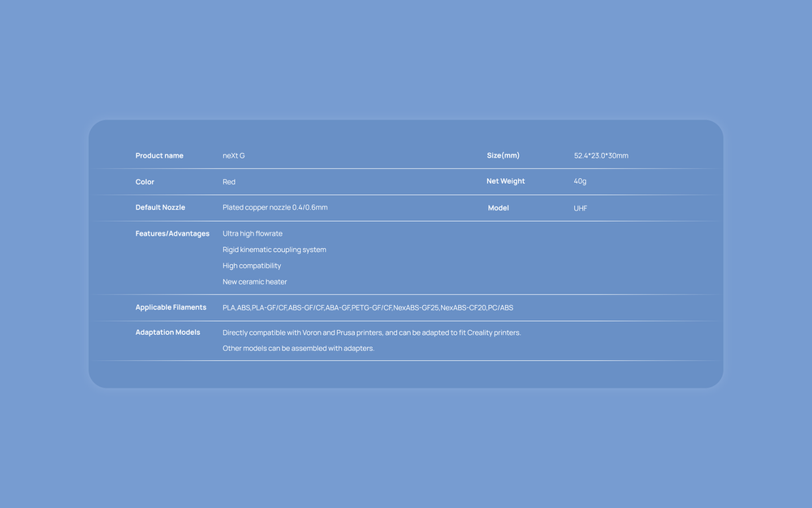Select Plated copper nozzle 0.4/0.6mm text
The image size is (812, 508).
(275, 207)
